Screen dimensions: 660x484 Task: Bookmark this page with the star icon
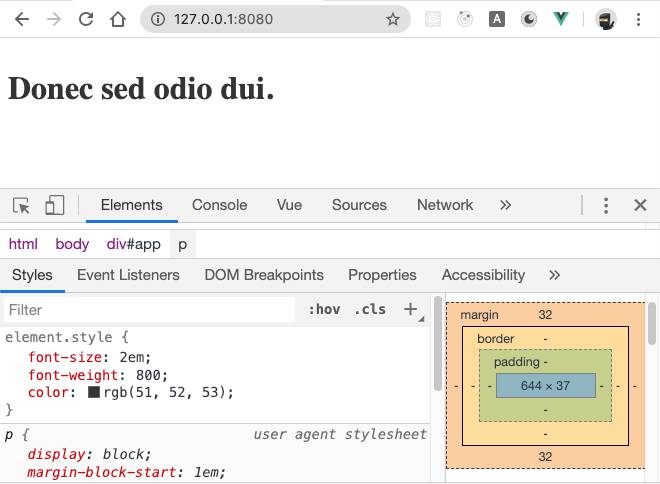point(393,19)
